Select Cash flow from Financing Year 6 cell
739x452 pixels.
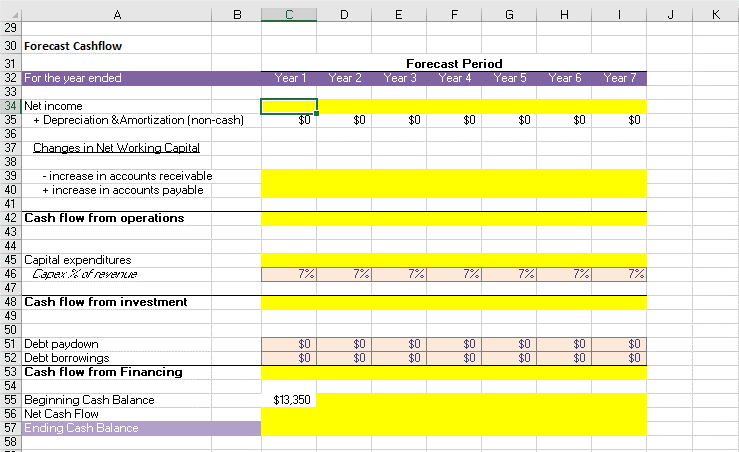(564, 372)
